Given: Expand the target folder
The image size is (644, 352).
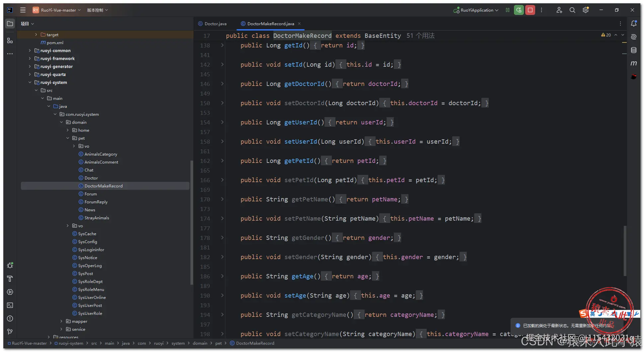Looking at the screenshot, I should click(36, 35).
